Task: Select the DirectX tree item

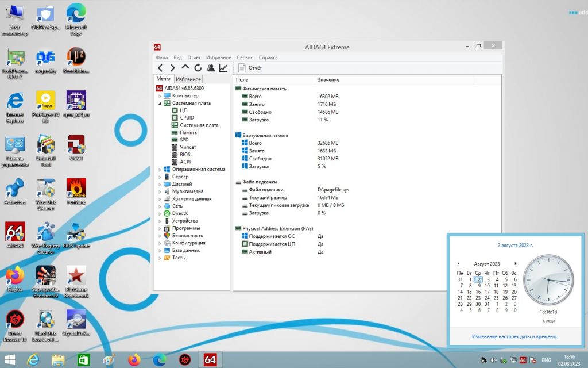Action: click(176, 213)
